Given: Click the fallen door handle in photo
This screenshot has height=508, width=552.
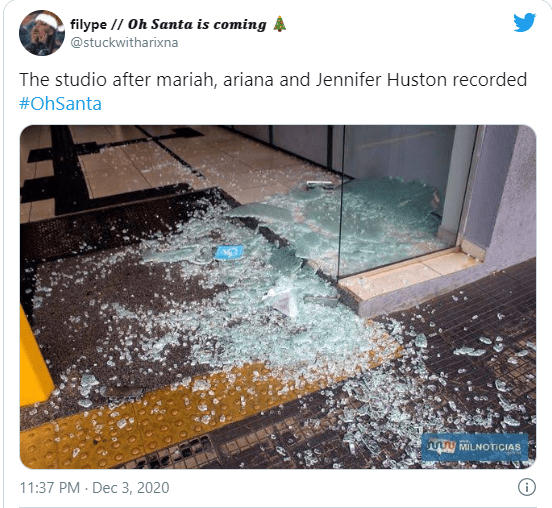Looking at the screenshot, I should coord(319,183).
